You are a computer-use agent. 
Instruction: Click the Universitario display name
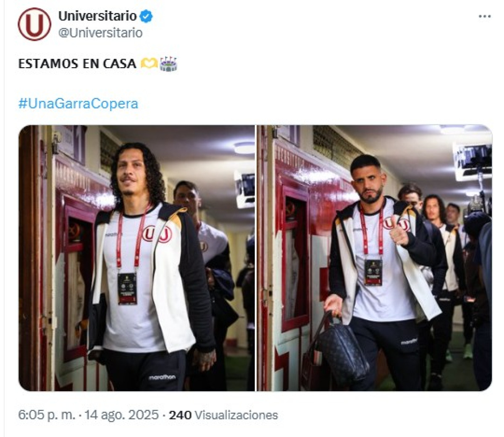click(98, 16)
